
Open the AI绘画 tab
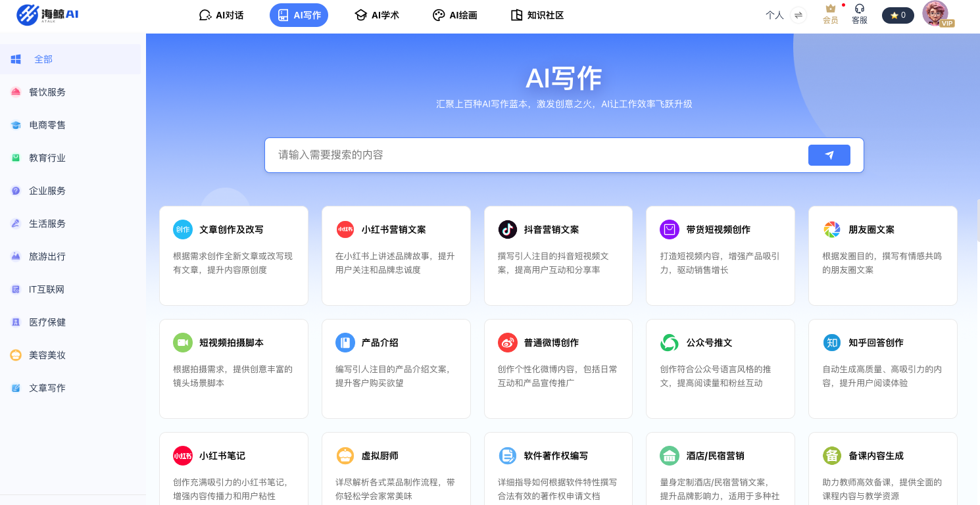tap(454, 15)
